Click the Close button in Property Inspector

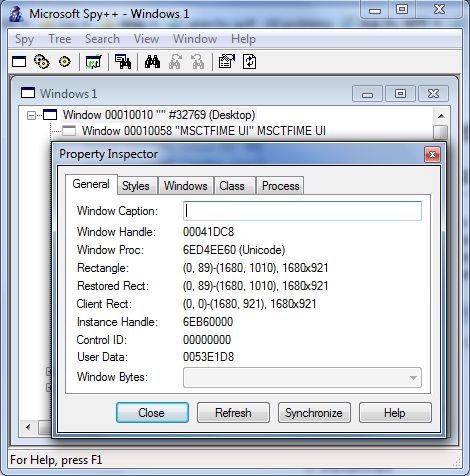coord(152,413)
